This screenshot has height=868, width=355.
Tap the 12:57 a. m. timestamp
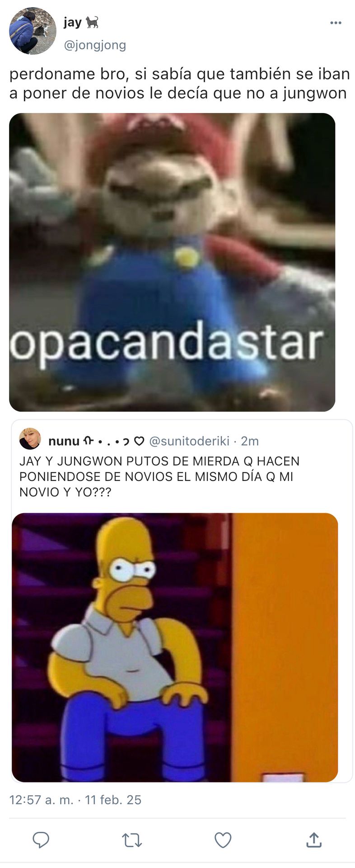coord(41,800)
